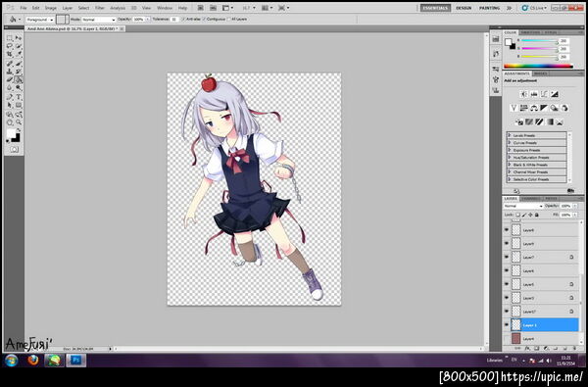Toggle Quick Mask mode button
The height and width of the screenshot is (387, 588).
[x=14, y=150]
